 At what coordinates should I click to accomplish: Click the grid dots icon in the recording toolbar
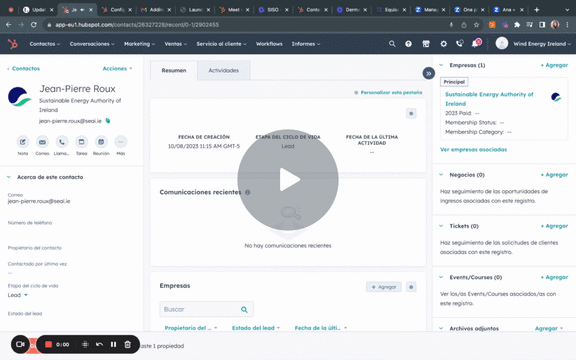click(x=85, y=345)
